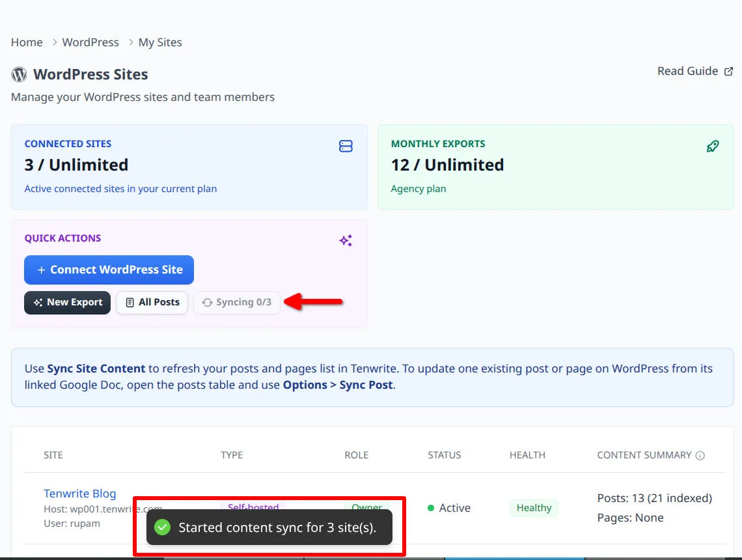Screen dimensions: 742x560
Task: Open the Tenwrite Blog site link
Action: tap(79, 494)
